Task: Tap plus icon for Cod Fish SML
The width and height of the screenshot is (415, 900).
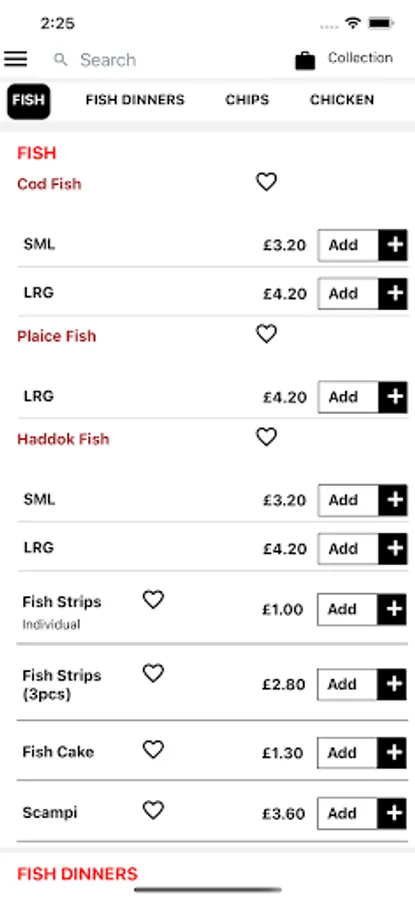Action: click(x=393, y=245)
